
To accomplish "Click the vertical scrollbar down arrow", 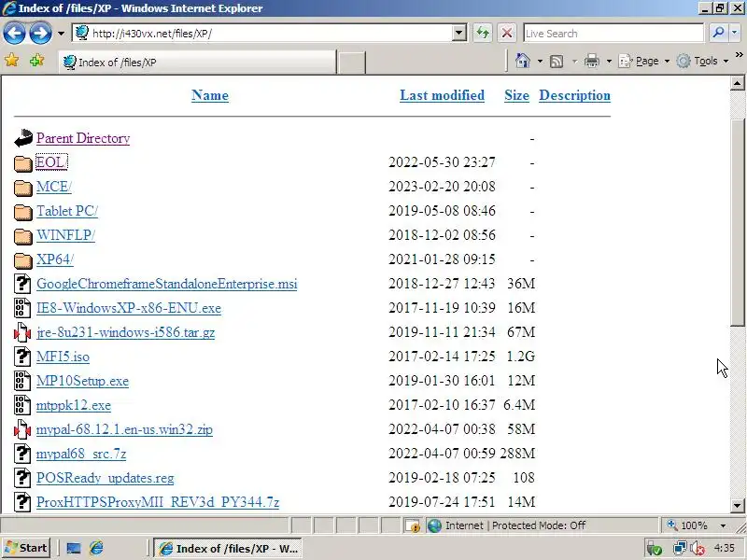I will [x=737, y=505].
